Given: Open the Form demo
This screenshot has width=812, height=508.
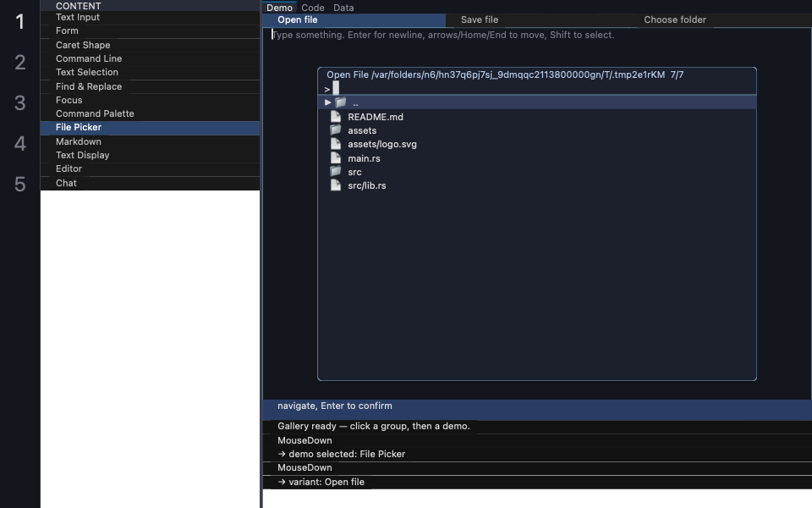Looking at the screenshot, I should coord(151,31).
